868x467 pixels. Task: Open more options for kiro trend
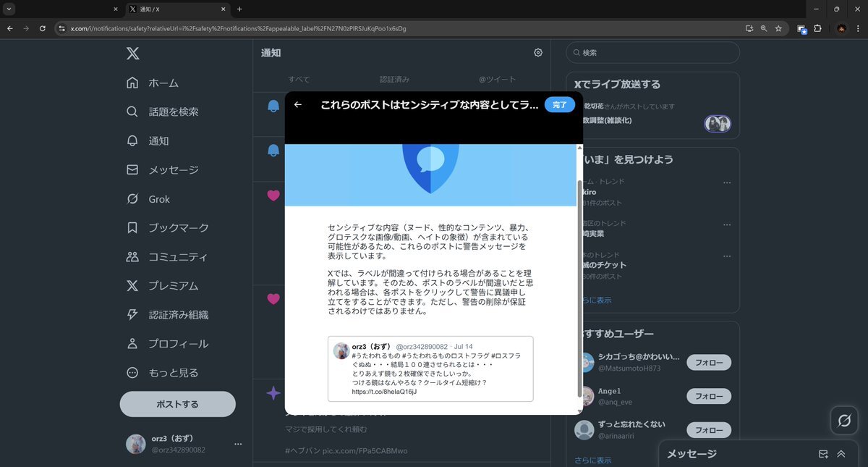(x=727, y=182)
